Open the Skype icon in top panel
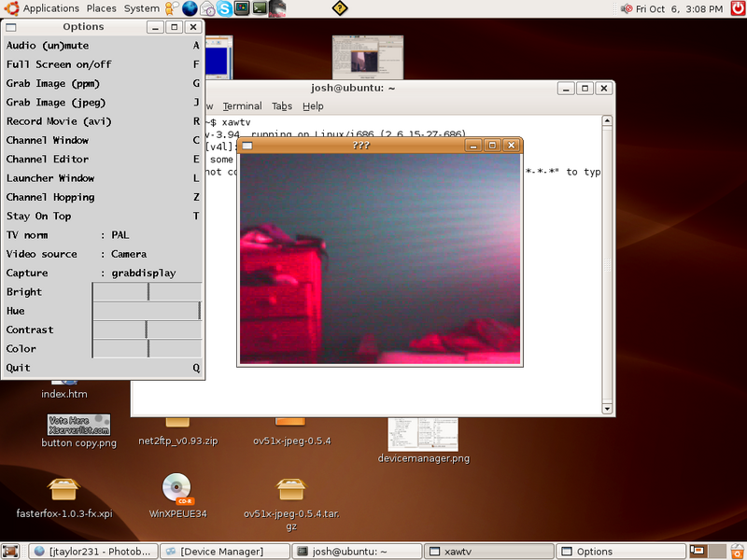The width and height of the screenshot is (747, 560). pyautogui.click(x=225, y=8)
